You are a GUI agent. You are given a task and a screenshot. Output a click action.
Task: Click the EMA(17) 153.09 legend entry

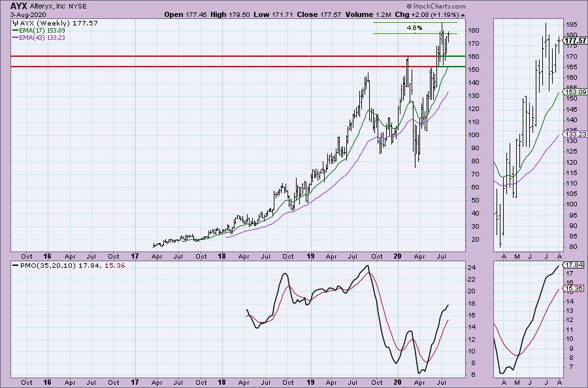tap(42, 30)
